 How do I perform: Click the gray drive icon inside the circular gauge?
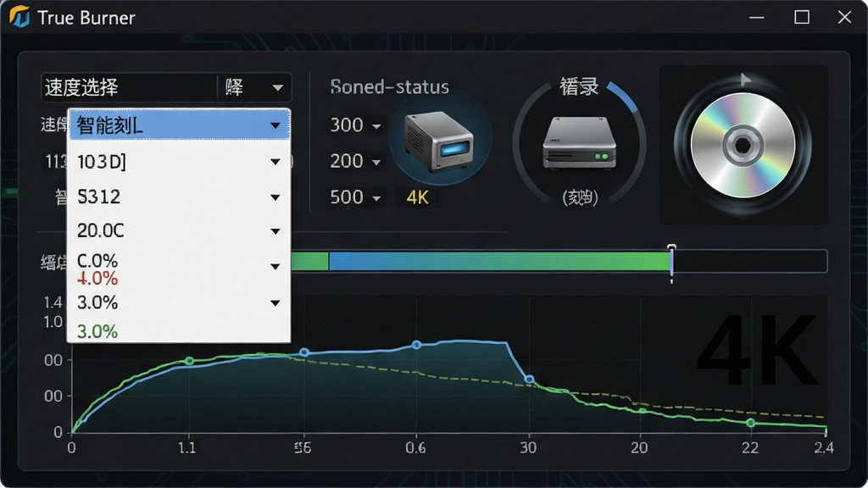[579, 142]
